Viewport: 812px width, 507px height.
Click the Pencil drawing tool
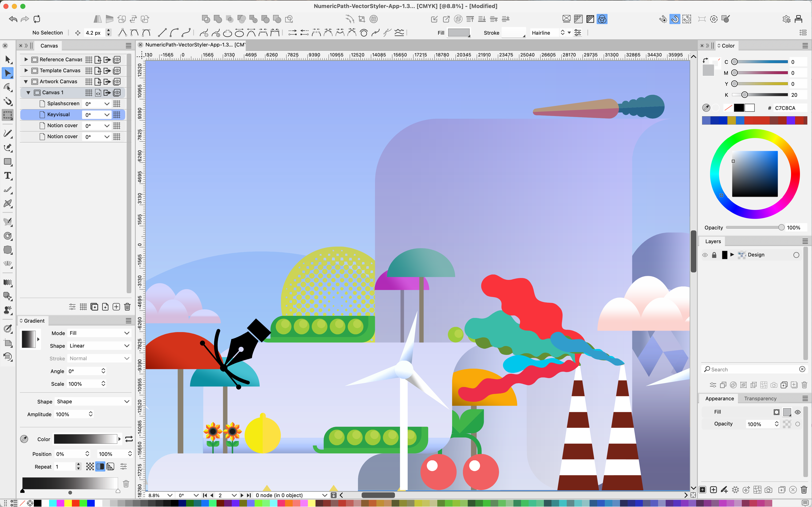[x=8, y=134]
